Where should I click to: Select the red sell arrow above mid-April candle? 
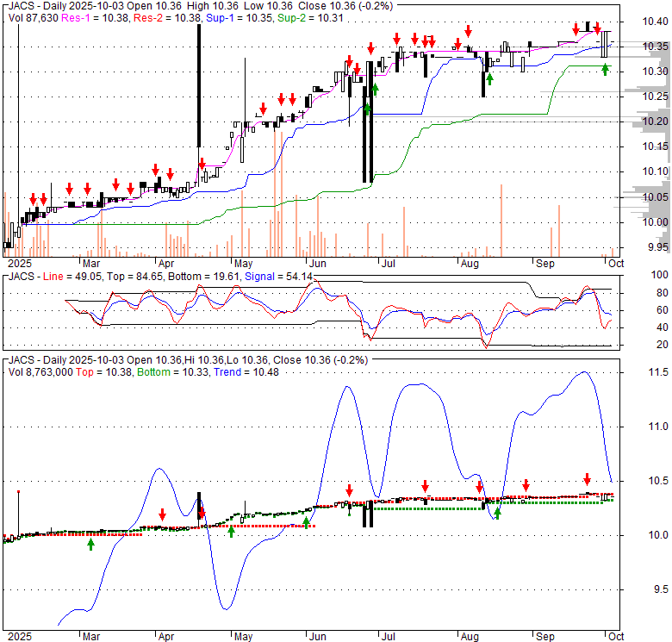tap(201, 165)
